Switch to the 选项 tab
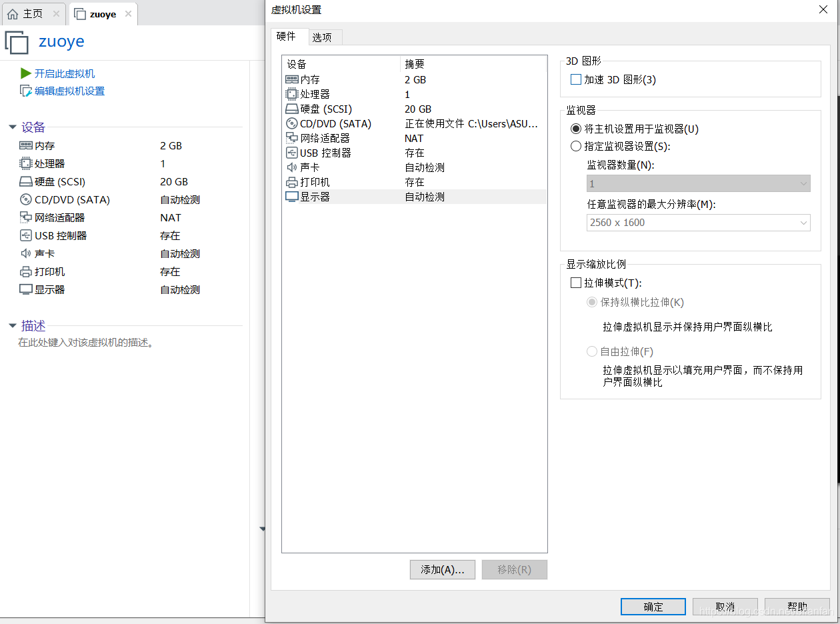840x624 pixels. click(x=325, y=37)
